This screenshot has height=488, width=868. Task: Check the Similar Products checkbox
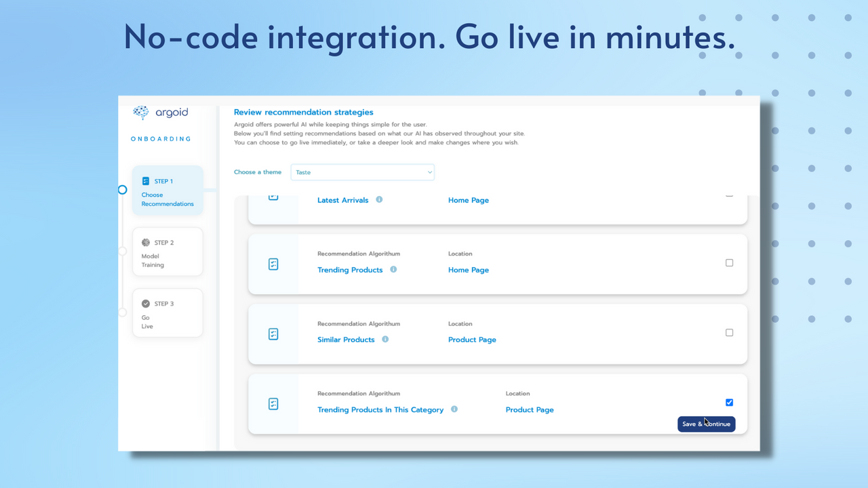click(x=729, y=332)
